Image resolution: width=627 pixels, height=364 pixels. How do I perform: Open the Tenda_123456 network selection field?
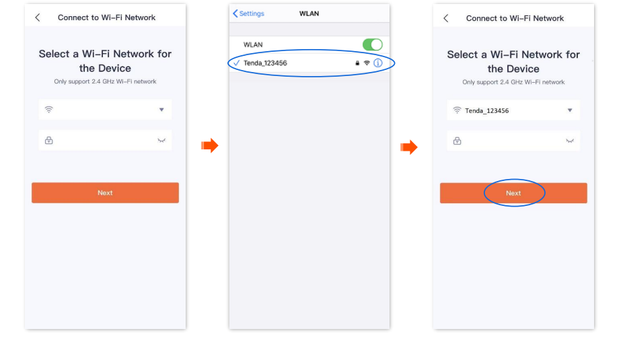[x=513, y=110]
